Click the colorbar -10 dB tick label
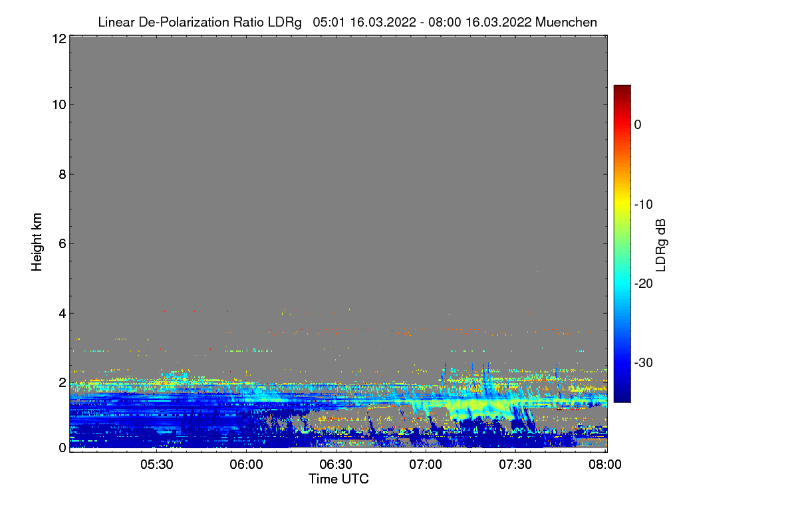Image resolution: width=798 pixels, height=532 pixels. 645,204
